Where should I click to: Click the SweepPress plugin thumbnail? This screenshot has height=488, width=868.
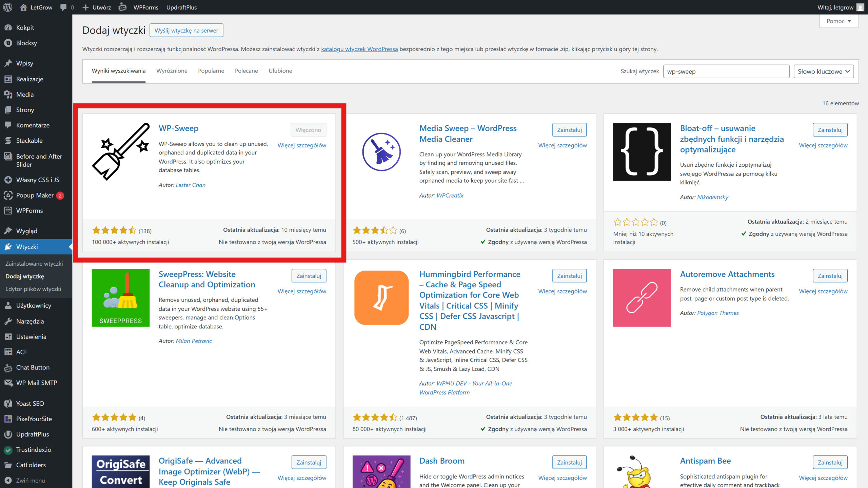click(x=120, y=298)
